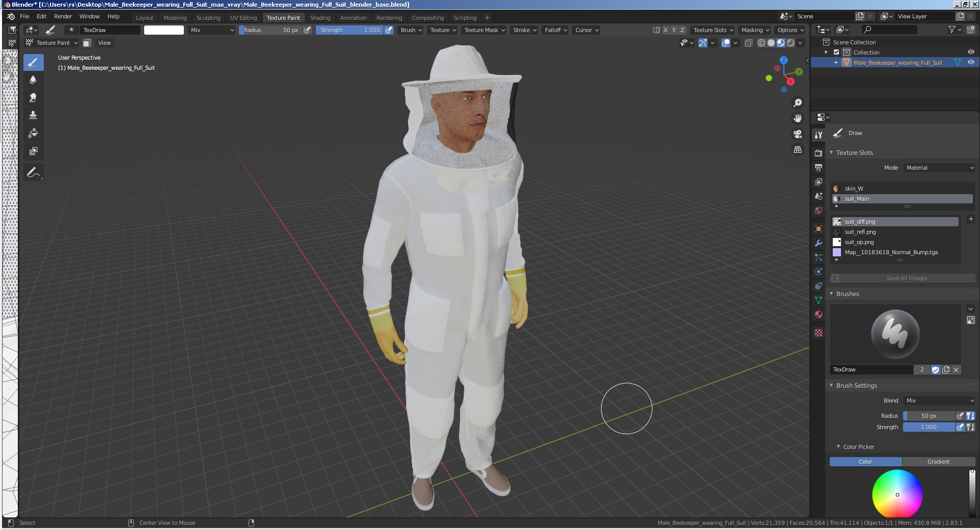
Task: Open the Object Data properties tab
Action: tap(819, 300)
